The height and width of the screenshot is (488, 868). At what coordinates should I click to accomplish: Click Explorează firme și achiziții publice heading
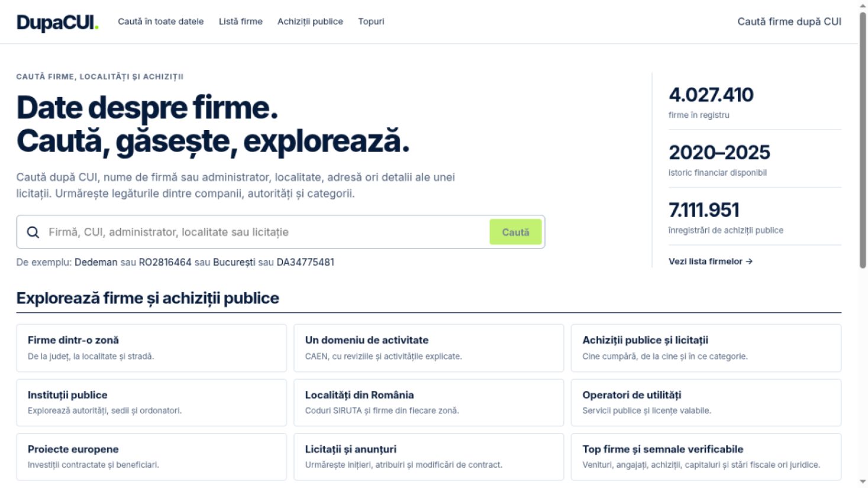click(x=148, y=298)
